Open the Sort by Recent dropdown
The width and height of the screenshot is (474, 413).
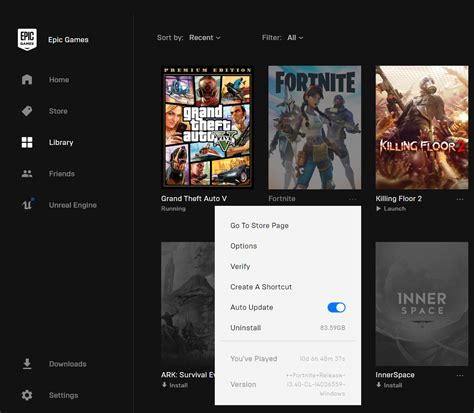(x=205, y=38)
